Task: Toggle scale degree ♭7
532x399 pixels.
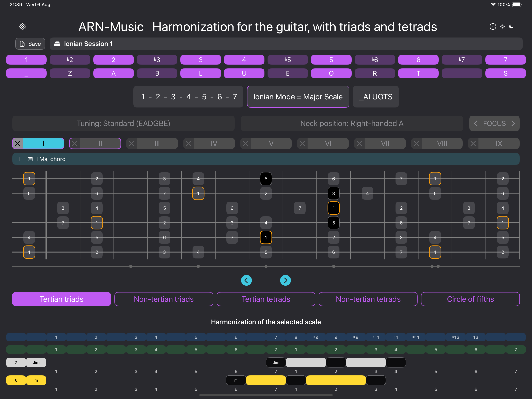Action: tap(462, 60)
